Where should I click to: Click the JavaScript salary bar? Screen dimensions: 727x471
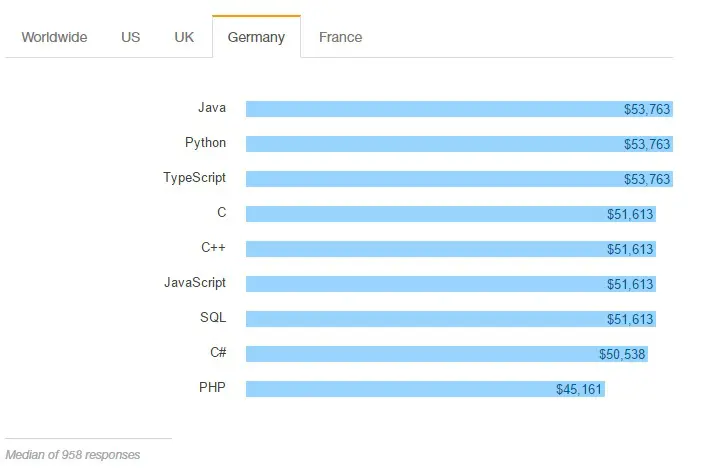point(451,284)
